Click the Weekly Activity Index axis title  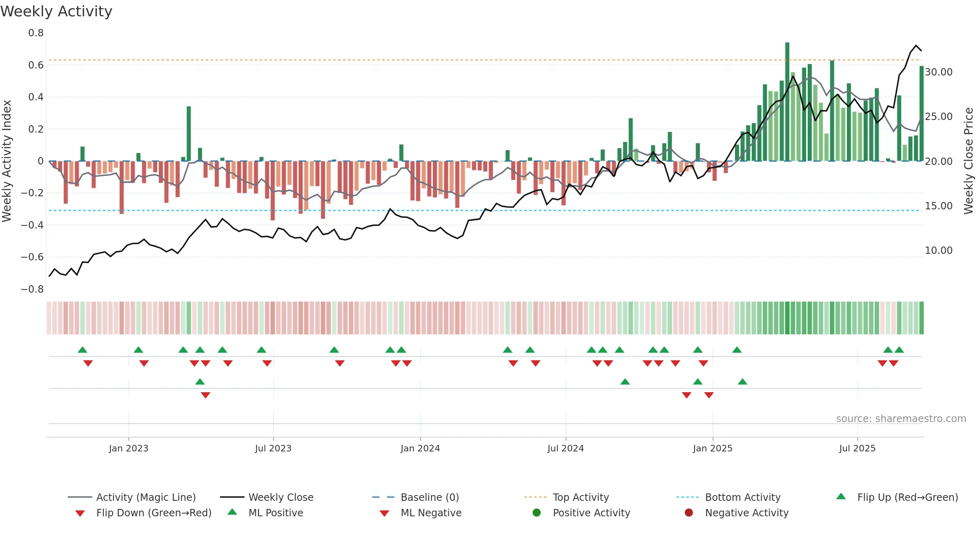(7, 161)
